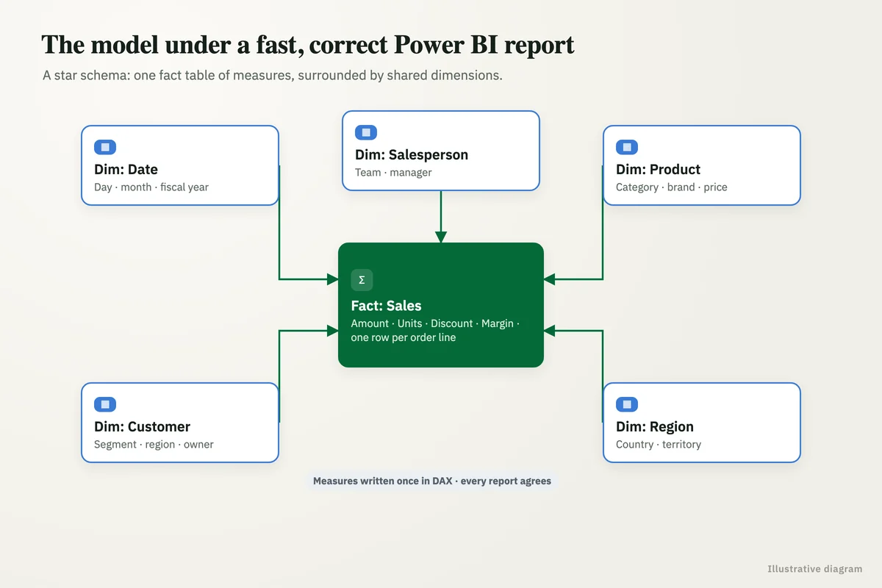The height and width of the screenshot is (588, 882).
Task: Click the 'Measures written once in DAX' pill
Action: point(432,481)
